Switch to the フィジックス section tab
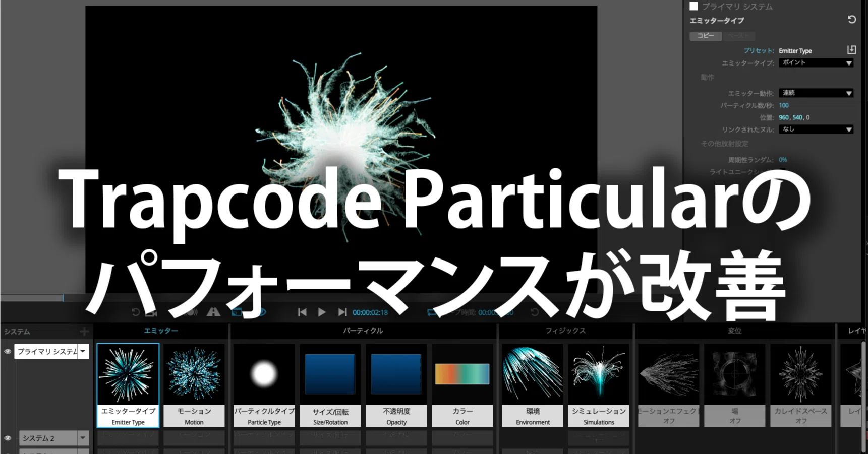This screenshot has width=868, height=454. [565, 331]
